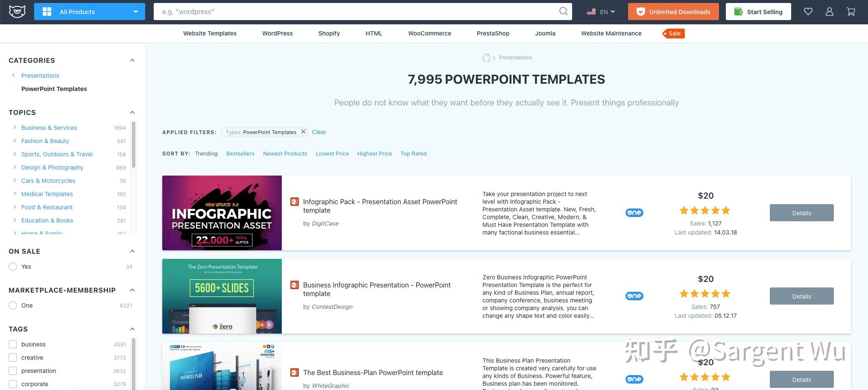The height and width of the screenshot is (390, 868).
Task: Click the breadcrumb home icon
Action: (486, 58)
